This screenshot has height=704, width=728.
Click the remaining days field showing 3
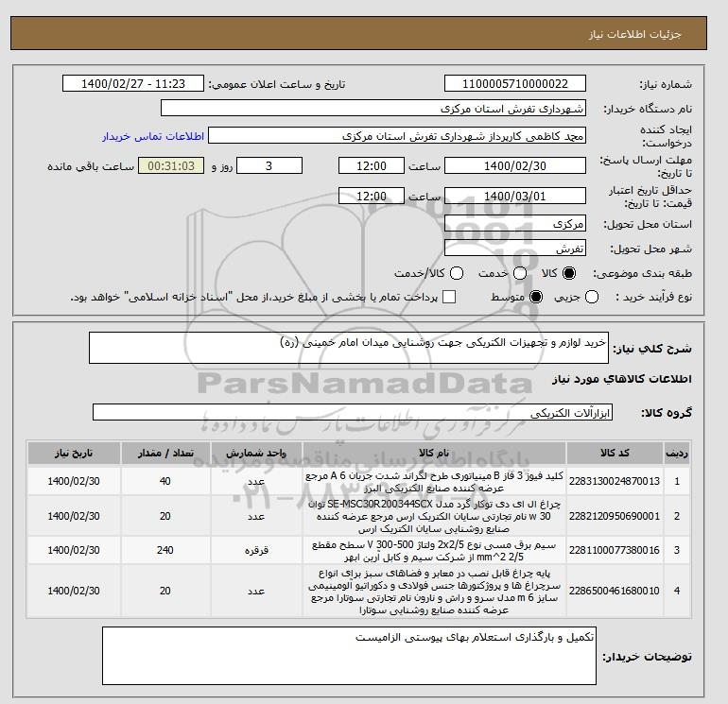point(269,165)
